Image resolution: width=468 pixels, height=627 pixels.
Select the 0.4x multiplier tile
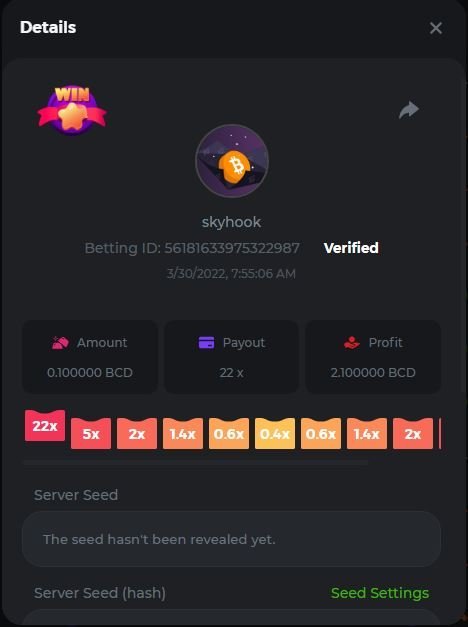click(275, 433)
